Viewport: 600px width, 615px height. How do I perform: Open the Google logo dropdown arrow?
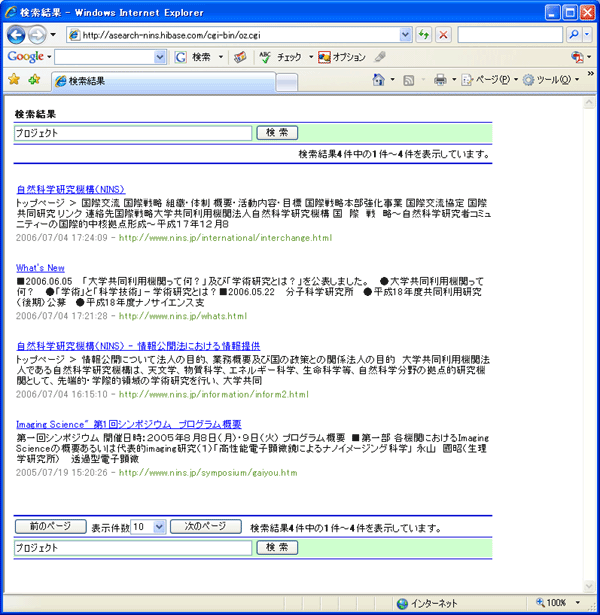[49, 57]
